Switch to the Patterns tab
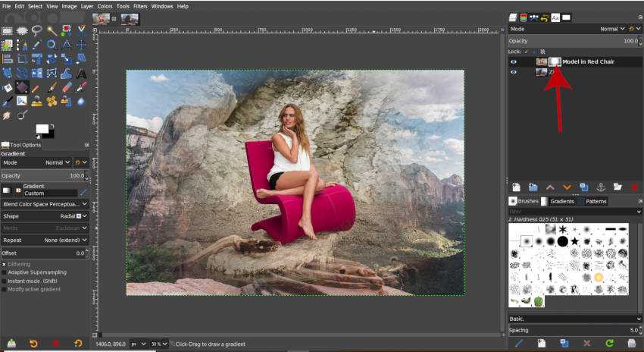The width and height of the screenshot is (644, 352). click(596, 201)
